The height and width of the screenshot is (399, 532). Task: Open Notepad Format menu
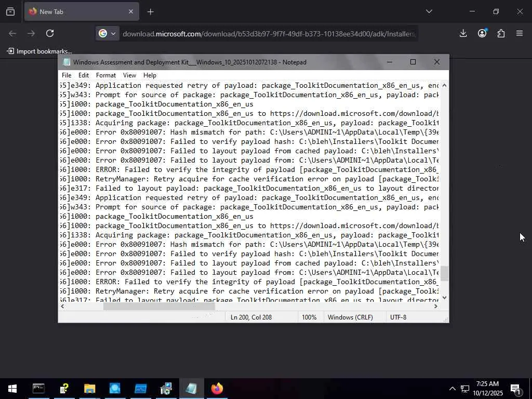[x=106, y=75]
